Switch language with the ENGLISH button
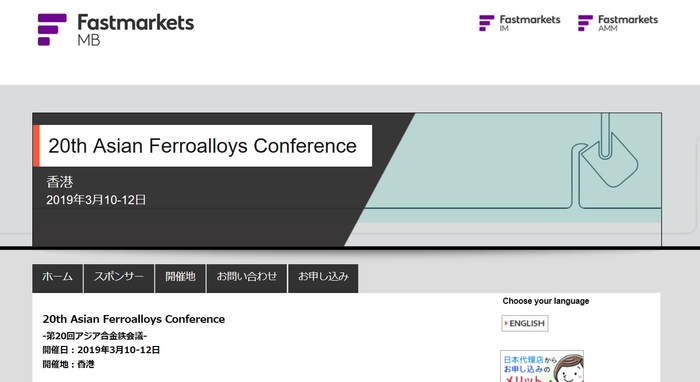Viewport: 700px width, 382px height. [525, 324]
